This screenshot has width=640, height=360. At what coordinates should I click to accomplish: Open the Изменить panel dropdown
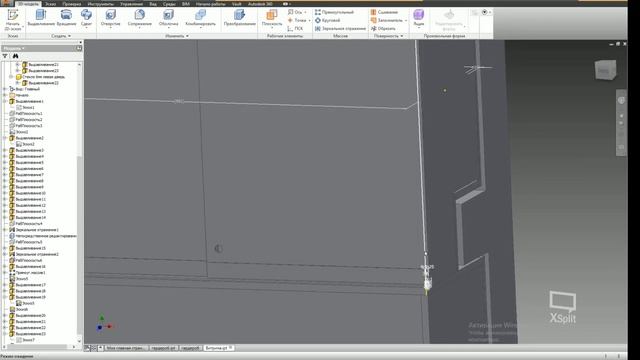pyautogui.click(x=177, y=36)
